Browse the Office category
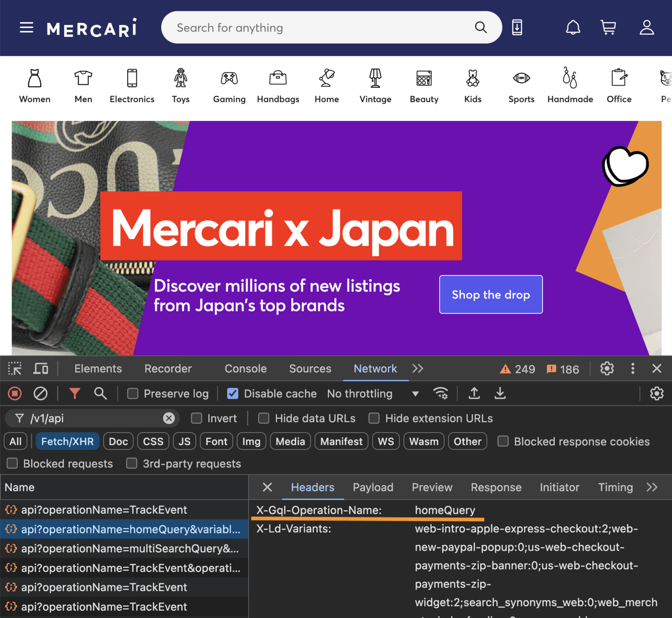This screenshot has height=618, width=672. 619,86
